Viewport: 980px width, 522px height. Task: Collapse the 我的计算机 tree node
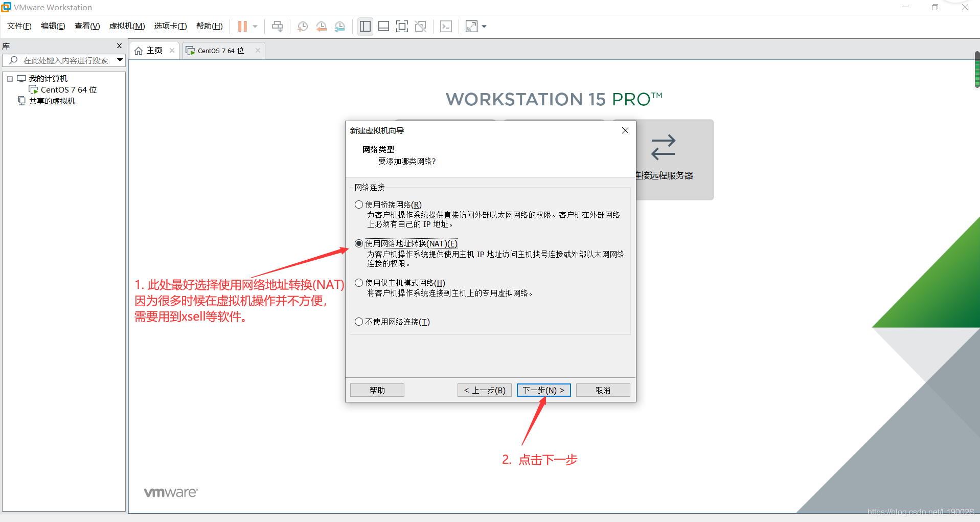10,79
